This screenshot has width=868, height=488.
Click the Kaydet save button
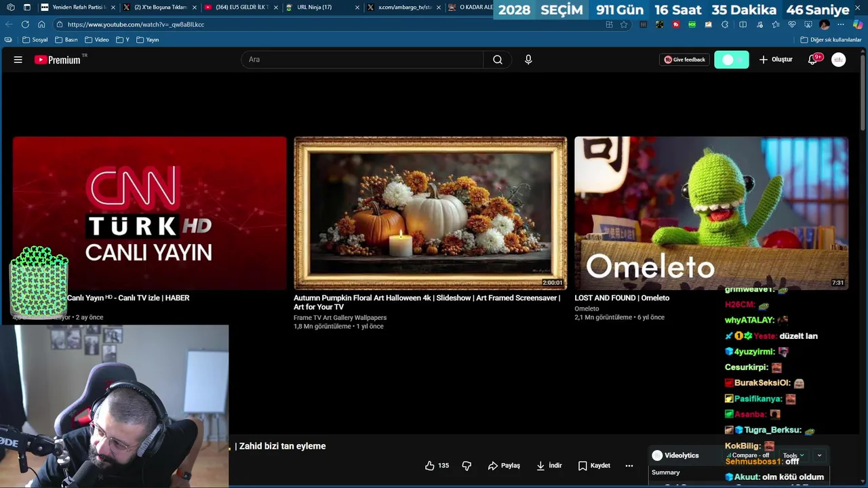594,466
